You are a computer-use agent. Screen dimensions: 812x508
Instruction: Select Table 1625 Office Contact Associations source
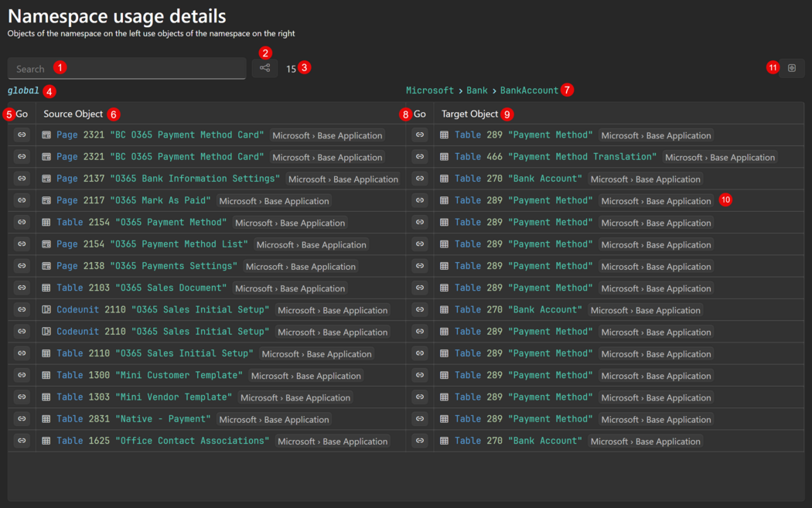pyautogui.click(x=162, y=441)
